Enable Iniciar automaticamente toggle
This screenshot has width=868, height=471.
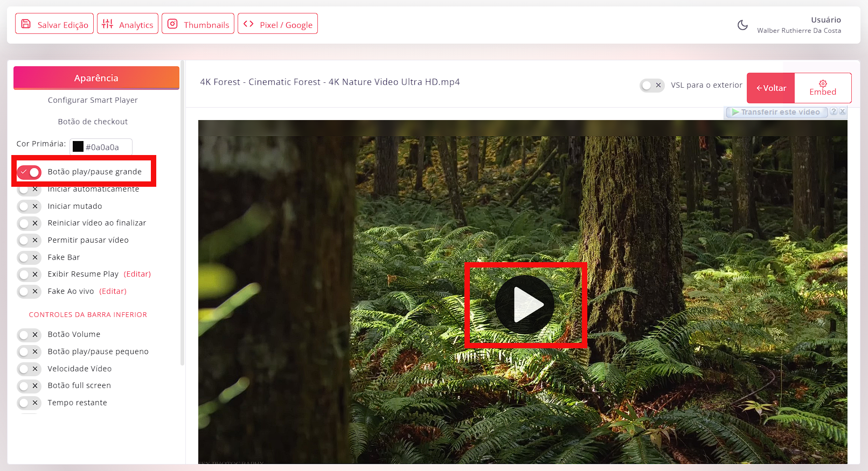tap(29, 189)
